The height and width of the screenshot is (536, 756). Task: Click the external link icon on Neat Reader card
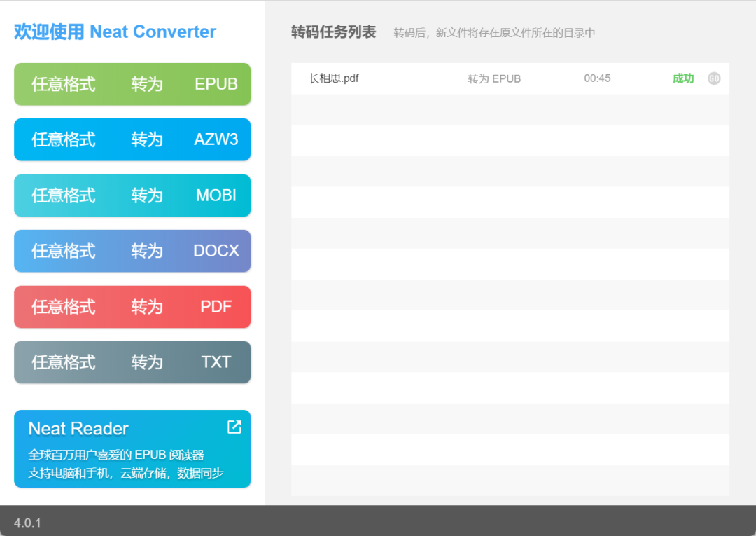point(233,426)
